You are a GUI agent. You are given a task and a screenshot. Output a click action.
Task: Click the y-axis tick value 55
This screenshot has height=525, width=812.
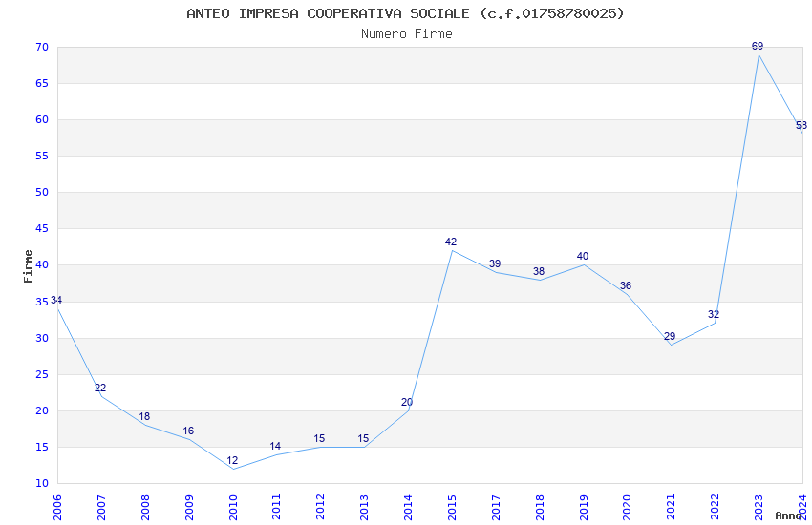(x=42, y=156)
